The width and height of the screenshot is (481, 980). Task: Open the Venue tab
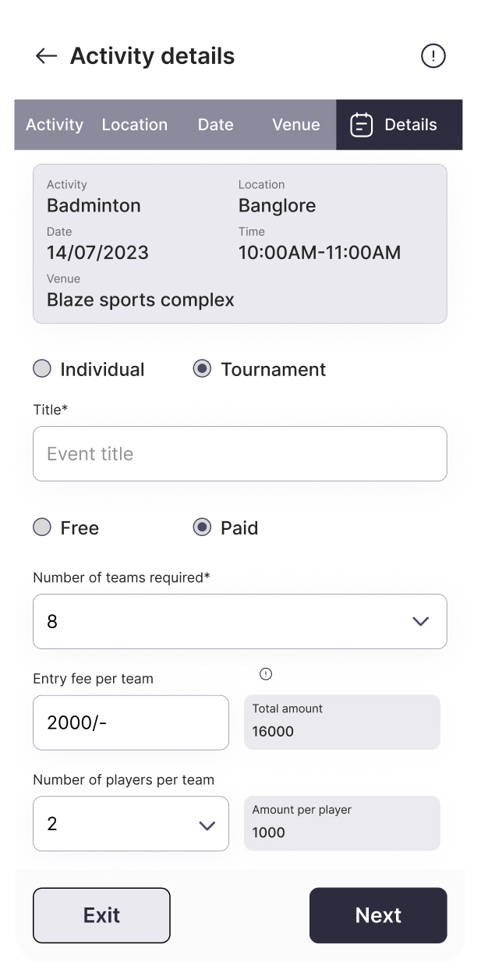click(x=295, y=125)
